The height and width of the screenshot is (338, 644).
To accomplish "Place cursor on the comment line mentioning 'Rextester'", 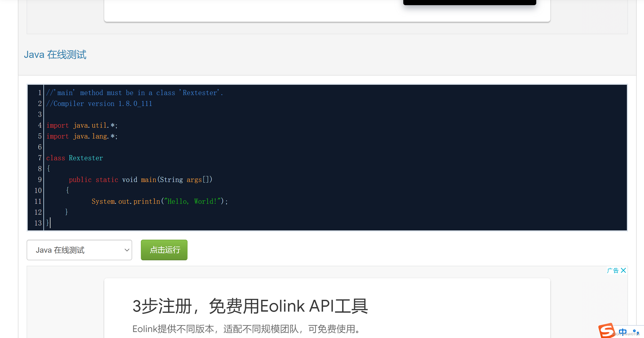I will tap(135, 93).
